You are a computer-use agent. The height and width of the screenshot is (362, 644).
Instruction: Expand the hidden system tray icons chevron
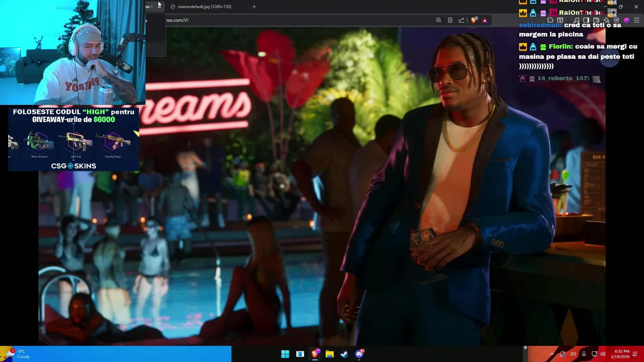(552, 354)
